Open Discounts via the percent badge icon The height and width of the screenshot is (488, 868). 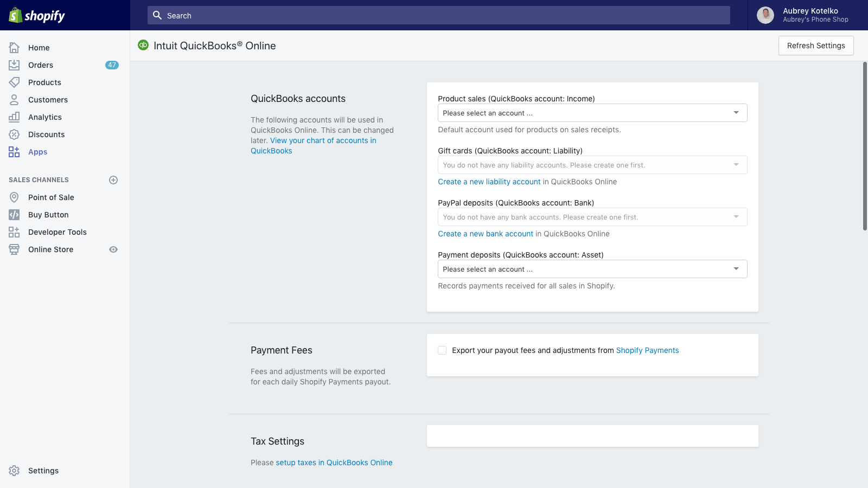point(15,134)
